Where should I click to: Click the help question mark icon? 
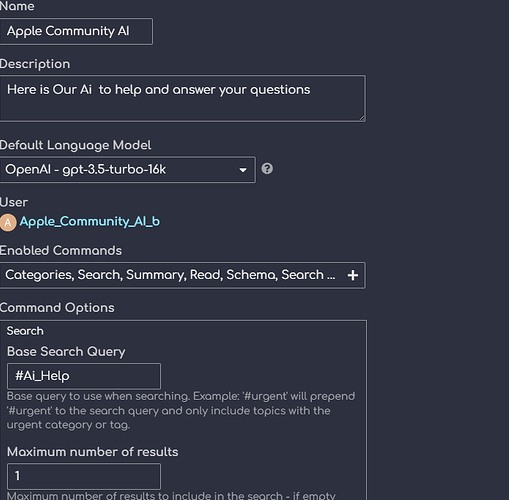pyautogui.click(x=267, y=169)
